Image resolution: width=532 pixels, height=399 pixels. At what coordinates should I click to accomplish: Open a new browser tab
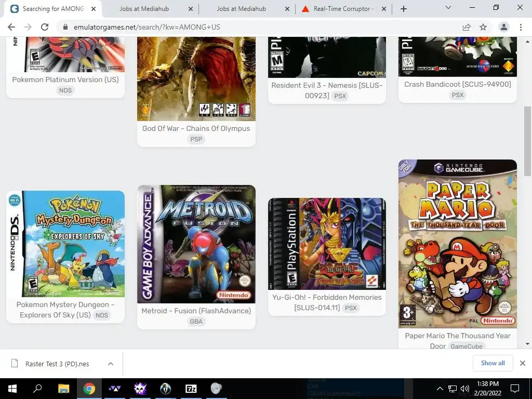pyautogui.click(x=403, y=9)
